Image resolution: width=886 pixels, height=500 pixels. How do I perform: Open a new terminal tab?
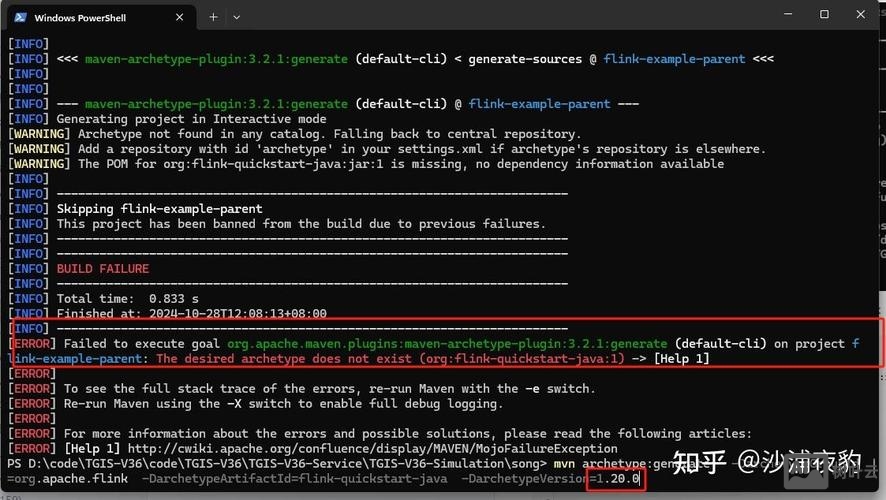(213, 17)
